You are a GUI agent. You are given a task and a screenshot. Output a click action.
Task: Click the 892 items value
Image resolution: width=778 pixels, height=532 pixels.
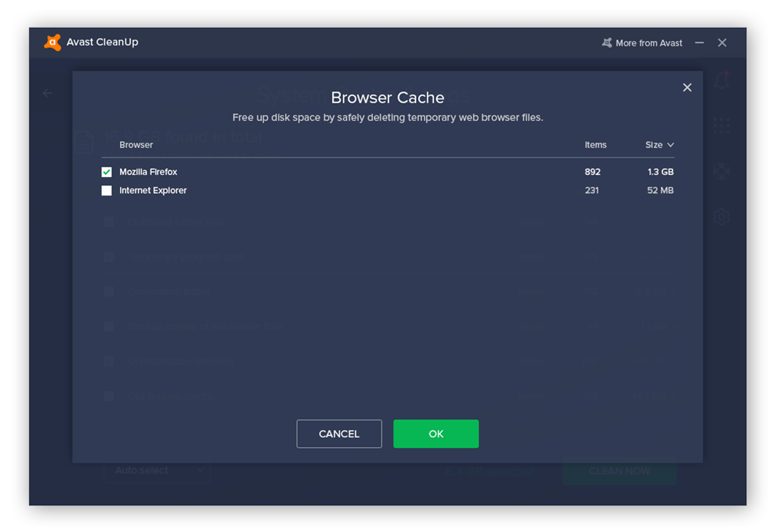593,172
